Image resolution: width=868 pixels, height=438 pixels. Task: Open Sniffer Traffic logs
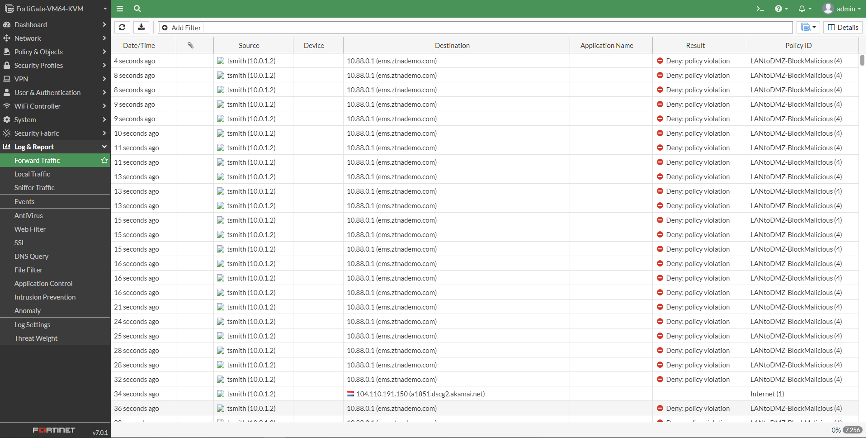[x=55, y=187]
